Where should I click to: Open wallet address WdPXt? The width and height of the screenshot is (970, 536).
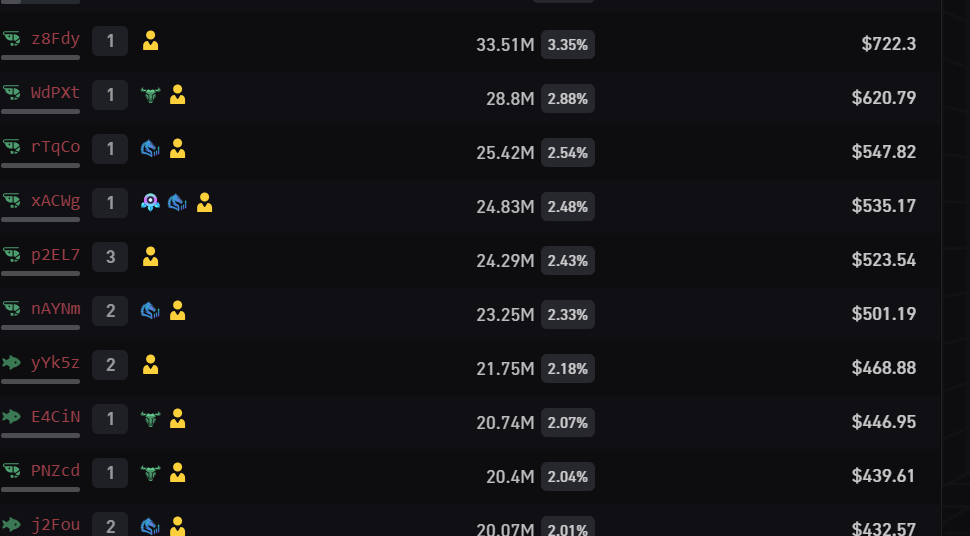coord(56,93)
